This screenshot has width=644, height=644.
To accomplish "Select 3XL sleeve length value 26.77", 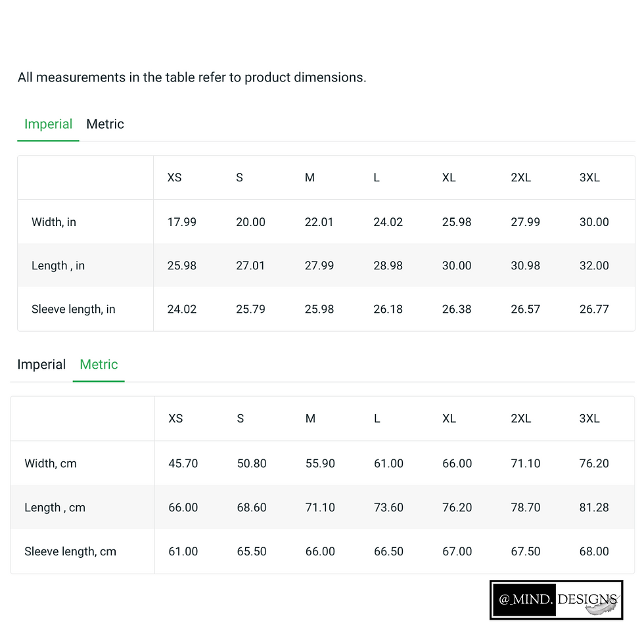I will pyautogui.click(x=594, y=310).
